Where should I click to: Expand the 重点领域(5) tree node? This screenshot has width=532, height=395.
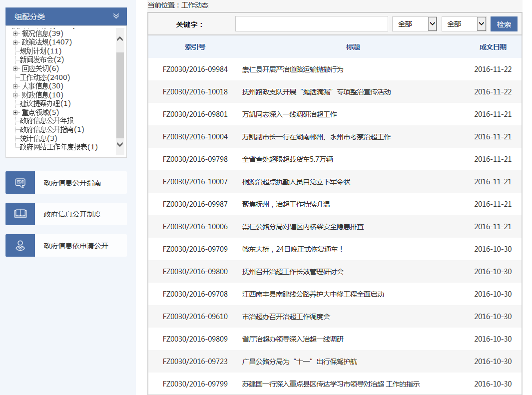coord(15,112)
